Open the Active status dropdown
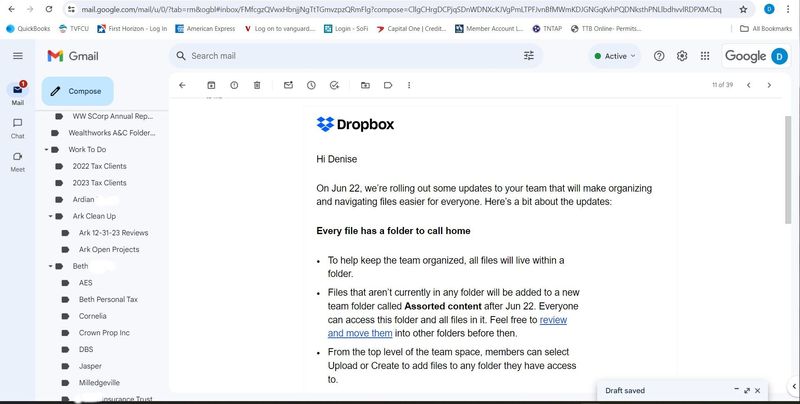Image resolution: width=800 pixels, height=404 pixels. coord(615,56)
